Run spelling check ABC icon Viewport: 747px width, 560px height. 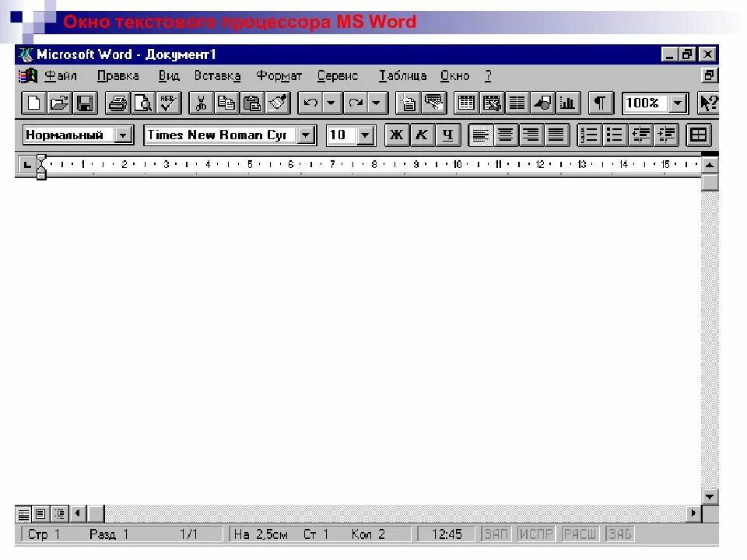[169, 103]
